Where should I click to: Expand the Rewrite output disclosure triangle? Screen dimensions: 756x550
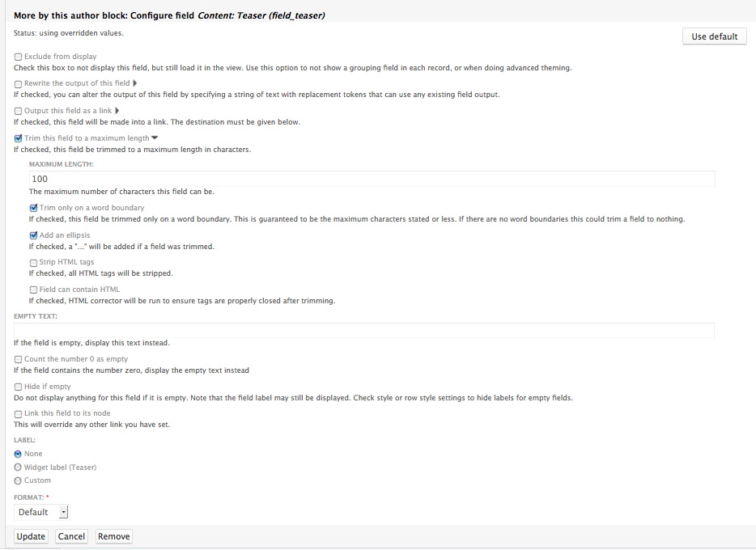(x=135, y=83)
